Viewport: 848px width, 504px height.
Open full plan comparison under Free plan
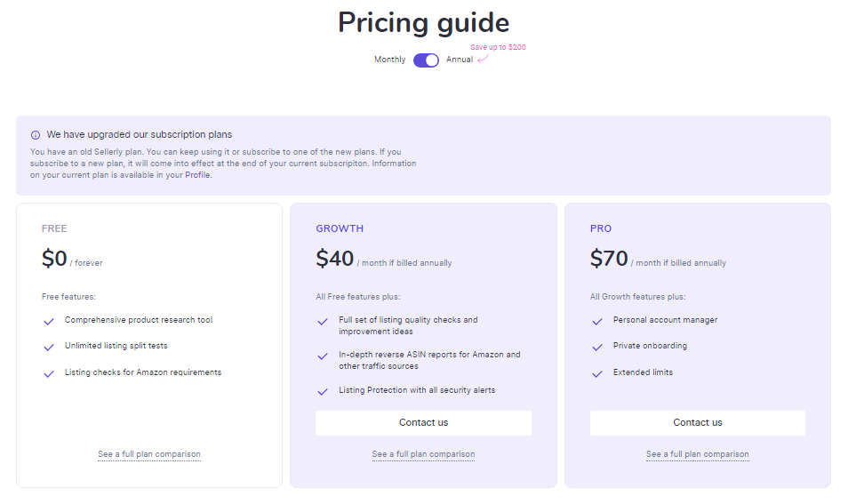[x=149, y=454]
